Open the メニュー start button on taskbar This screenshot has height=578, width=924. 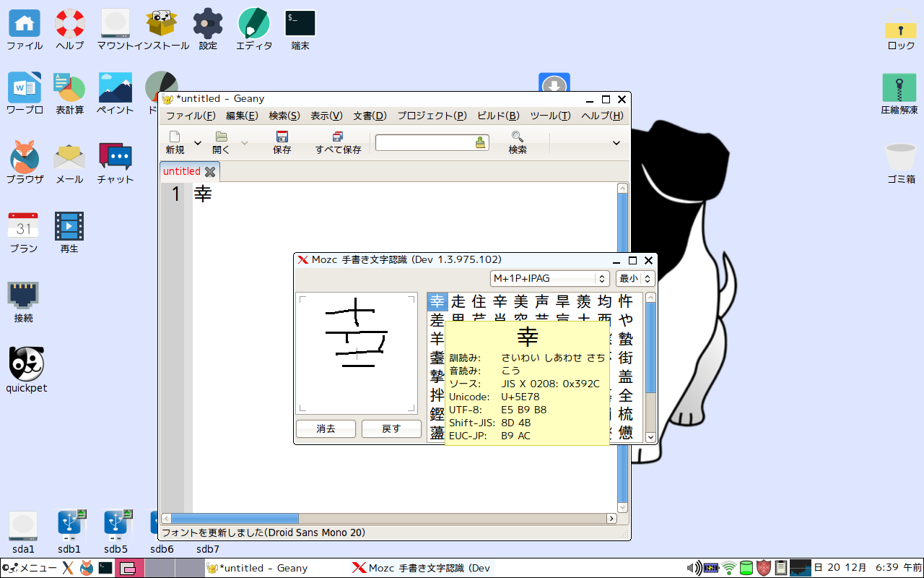pos(29,568)
